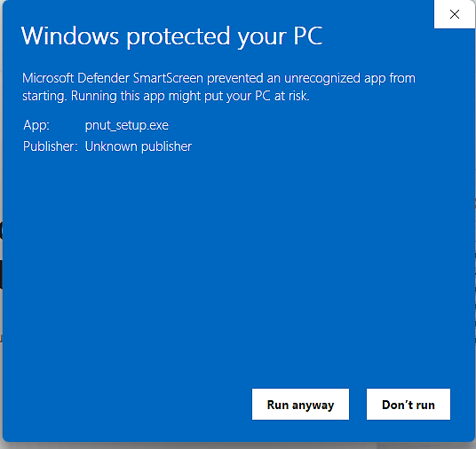Click the Run anyway button

click(x=300, y=405)
